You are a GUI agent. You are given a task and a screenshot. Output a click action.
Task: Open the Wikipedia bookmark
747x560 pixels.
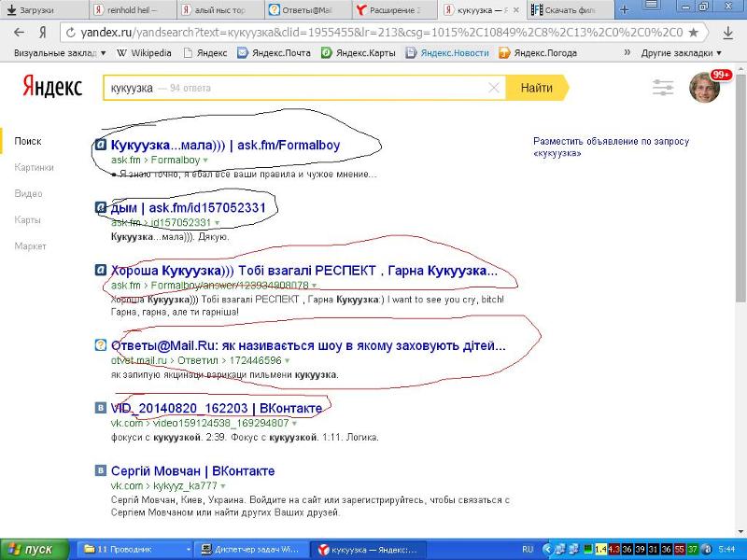[x=144, y=53]
